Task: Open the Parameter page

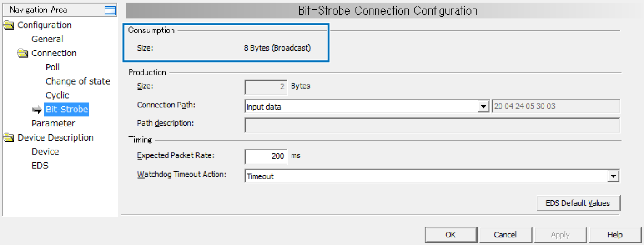Action: [x=53, y=123]
